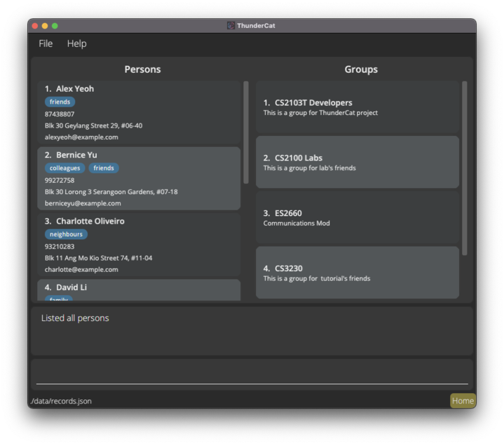Select the CS3230 group
Screen dimensions: 504x445
point(357,273)
